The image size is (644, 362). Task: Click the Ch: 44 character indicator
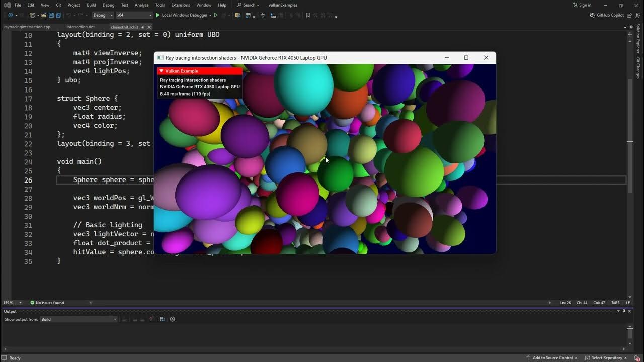[x=582, y=303]
